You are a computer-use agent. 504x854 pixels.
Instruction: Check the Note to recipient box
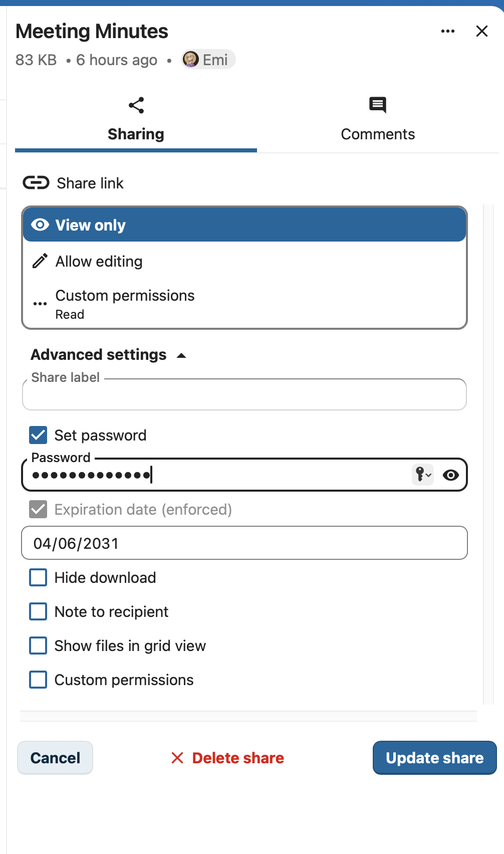pos(38,611)
